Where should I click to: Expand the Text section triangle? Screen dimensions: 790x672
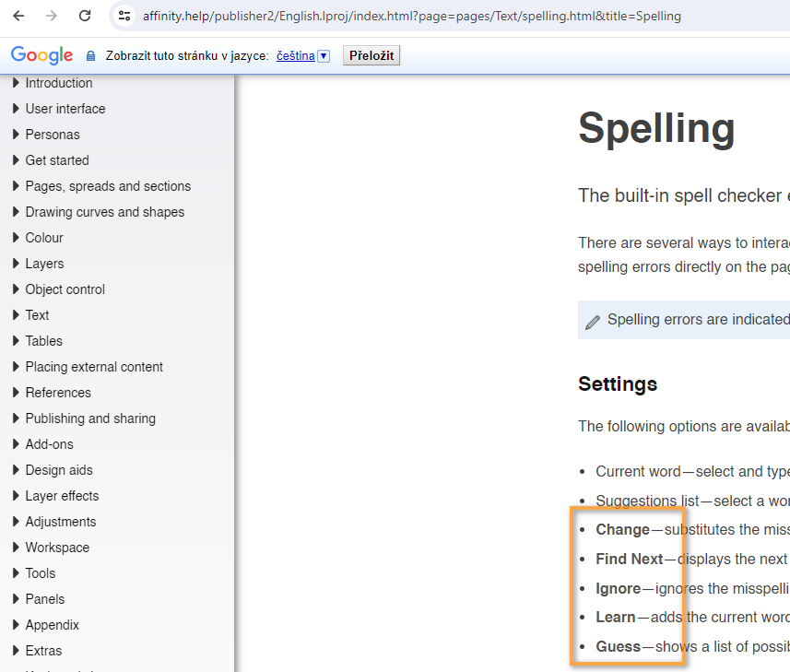point(16,315)
